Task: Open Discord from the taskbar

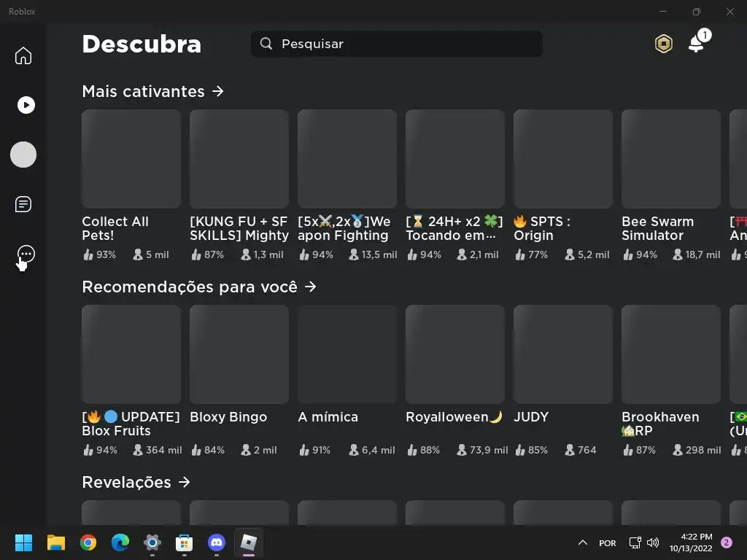Action: [216, 542]
